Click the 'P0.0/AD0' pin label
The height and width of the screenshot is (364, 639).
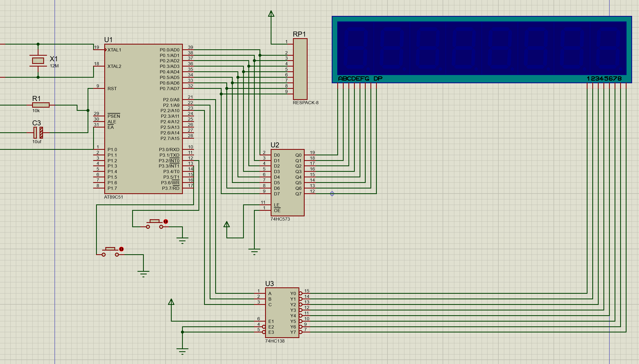click(170, 50)
